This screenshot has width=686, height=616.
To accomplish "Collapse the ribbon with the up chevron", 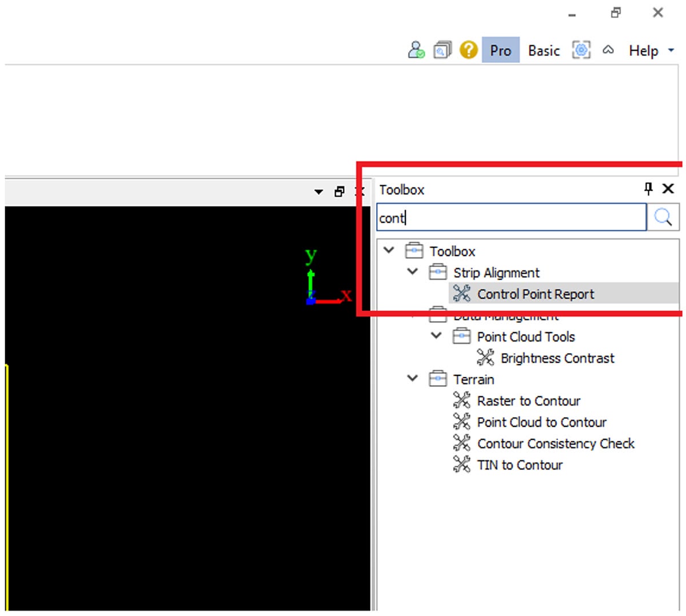I will (608, 50).
